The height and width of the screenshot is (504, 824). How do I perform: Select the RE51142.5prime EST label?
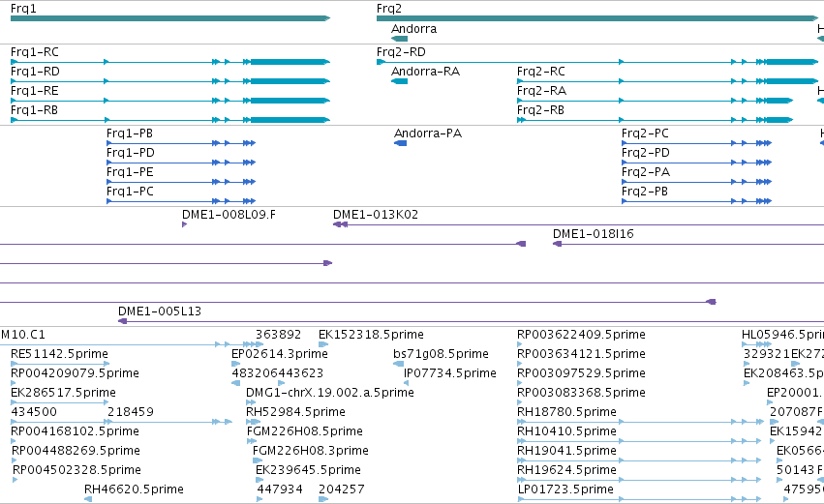59,354
